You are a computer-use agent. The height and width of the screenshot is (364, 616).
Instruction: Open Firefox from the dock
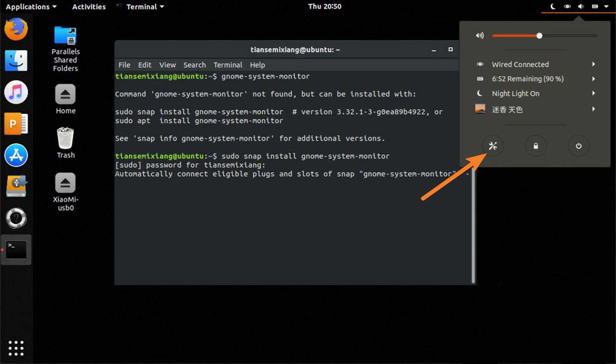(x=16, y=29)
